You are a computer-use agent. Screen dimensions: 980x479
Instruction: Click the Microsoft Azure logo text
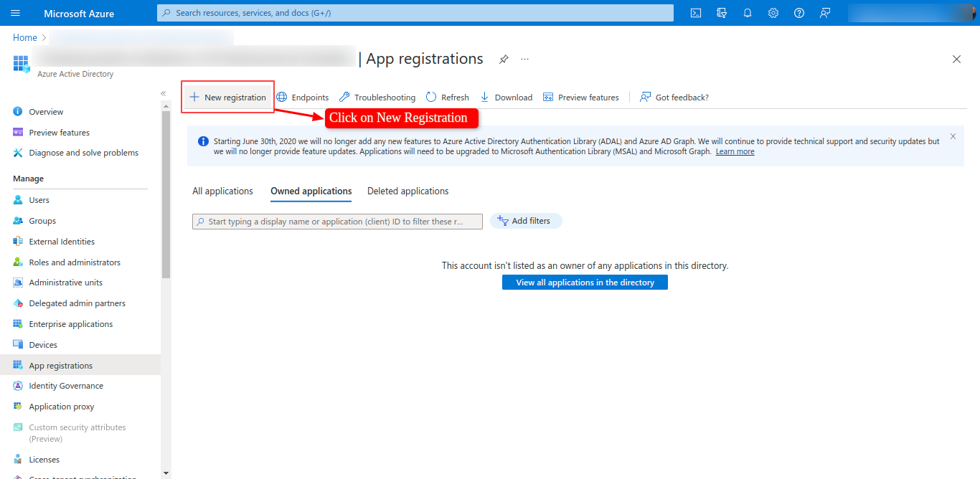coord(79,14)
